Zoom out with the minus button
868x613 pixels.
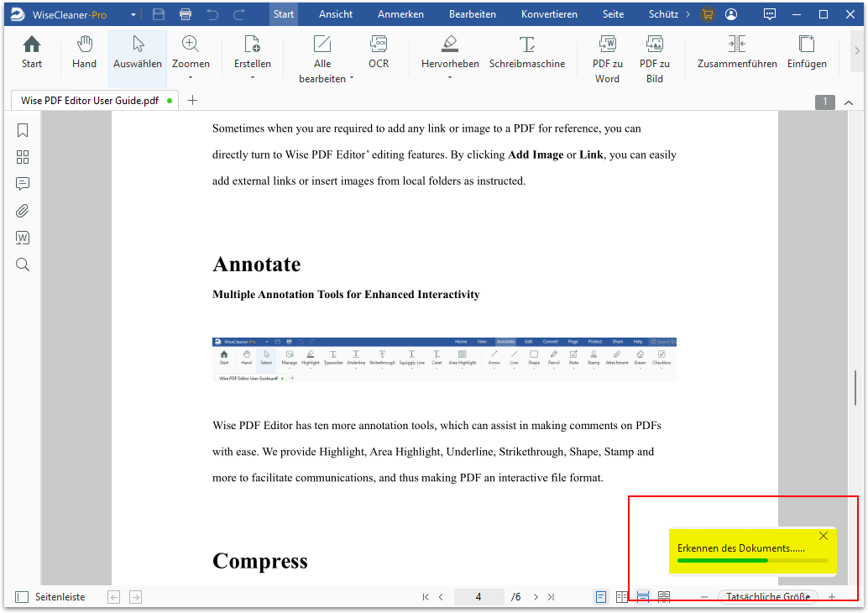[x=704, y=597]
